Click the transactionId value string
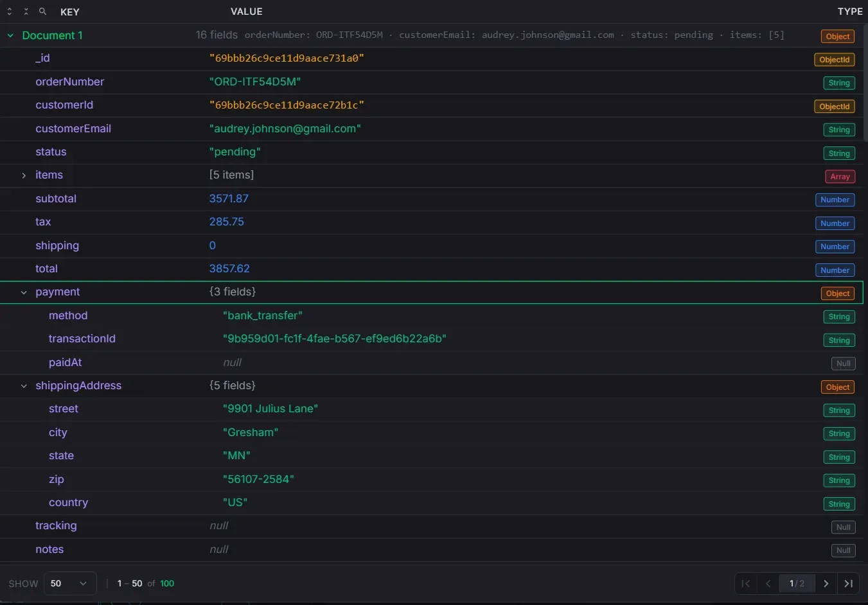 tap(334, 338)
